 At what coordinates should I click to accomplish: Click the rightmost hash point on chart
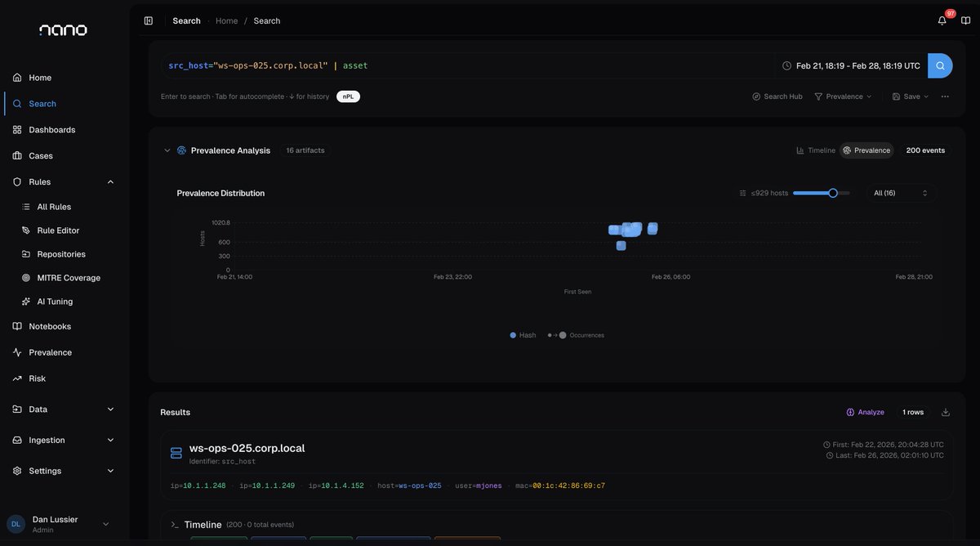653,229
